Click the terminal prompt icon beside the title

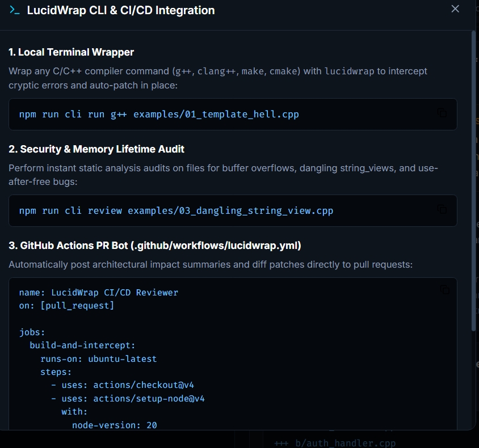point(14,10)
